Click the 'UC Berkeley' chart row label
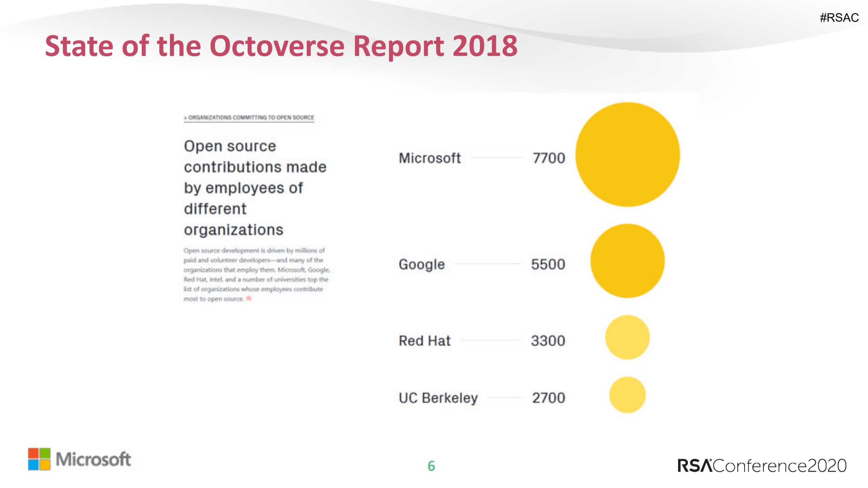 pos(438,398)
